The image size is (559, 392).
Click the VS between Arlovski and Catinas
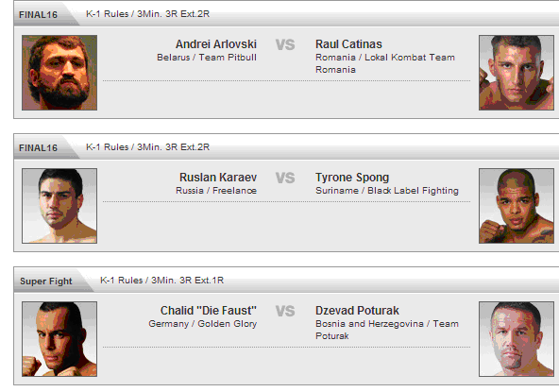285,44
